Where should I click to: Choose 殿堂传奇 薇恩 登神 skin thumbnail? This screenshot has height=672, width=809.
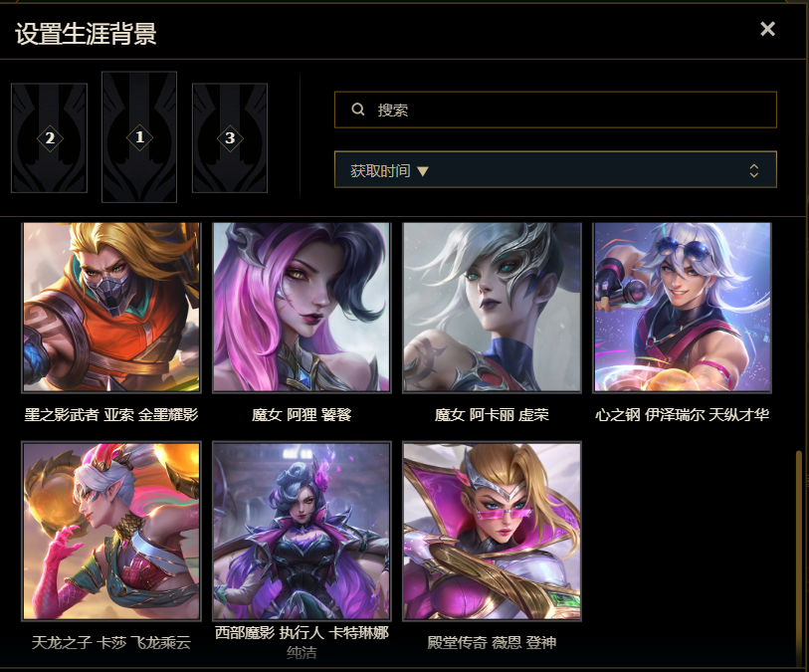tap(492, 531)
